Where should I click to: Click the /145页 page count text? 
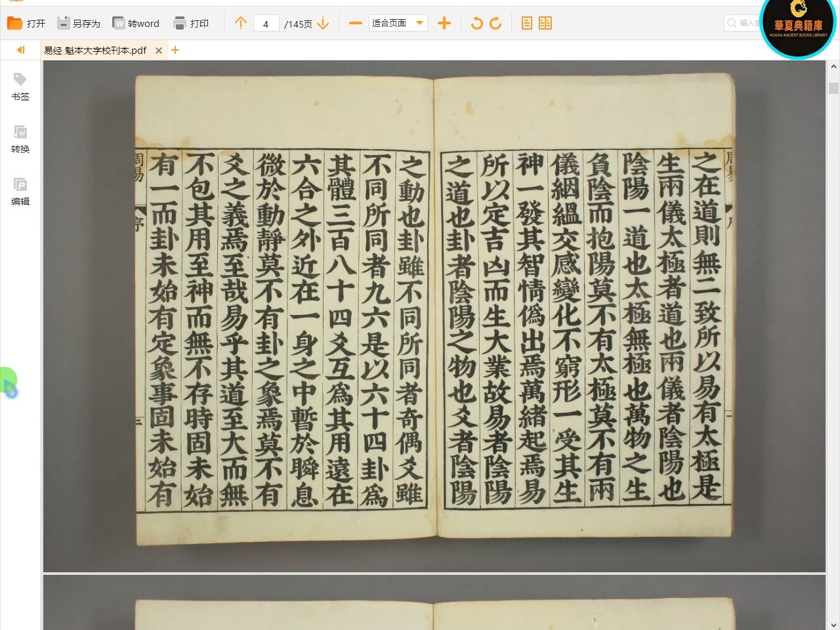(x=298, y=24)
